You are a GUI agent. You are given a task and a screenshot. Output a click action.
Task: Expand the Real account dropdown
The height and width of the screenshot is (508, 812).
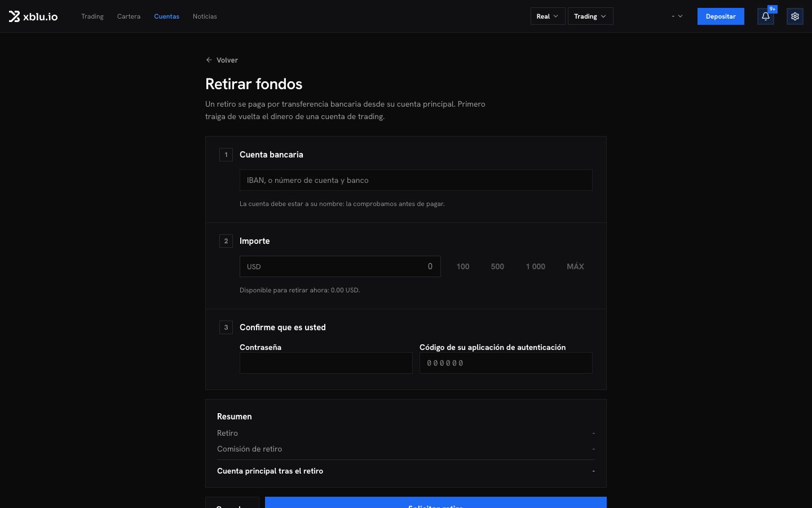pyautogui.click(x=548, y=16)
